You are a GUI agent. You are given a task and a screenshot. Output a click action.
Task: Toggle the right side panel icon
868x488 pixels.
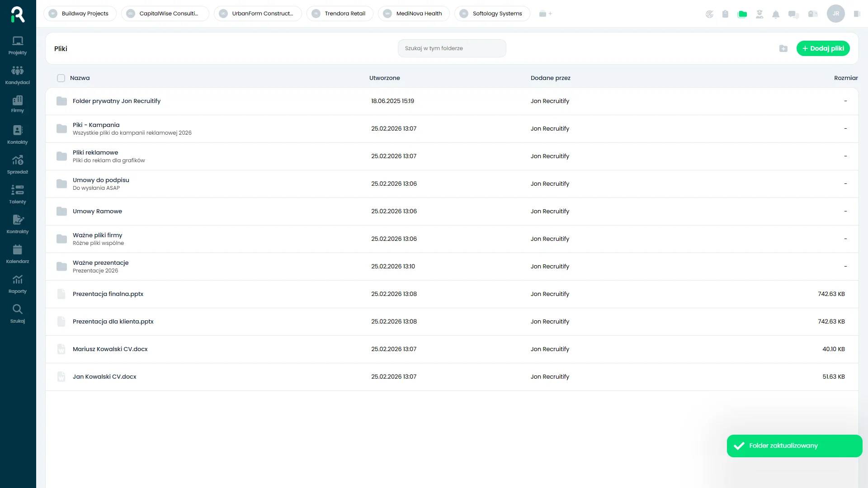click(x=857, y=14)
